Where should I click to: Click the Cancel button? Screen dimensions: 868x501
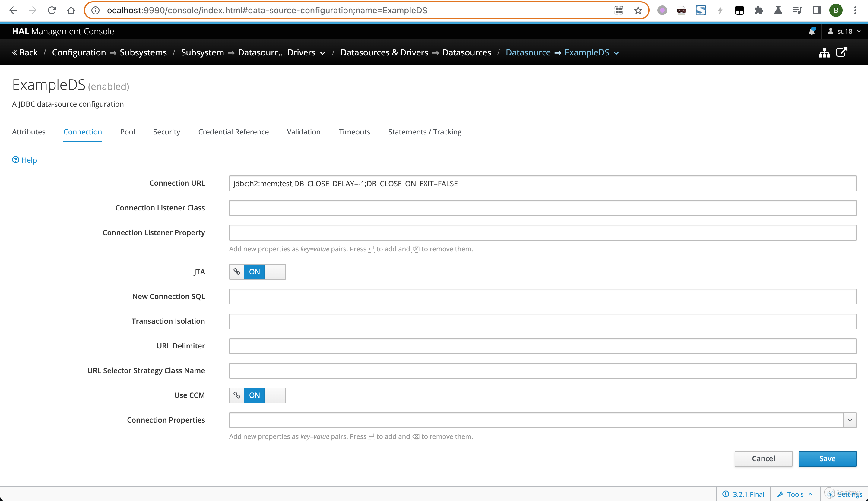pos(763,459)
